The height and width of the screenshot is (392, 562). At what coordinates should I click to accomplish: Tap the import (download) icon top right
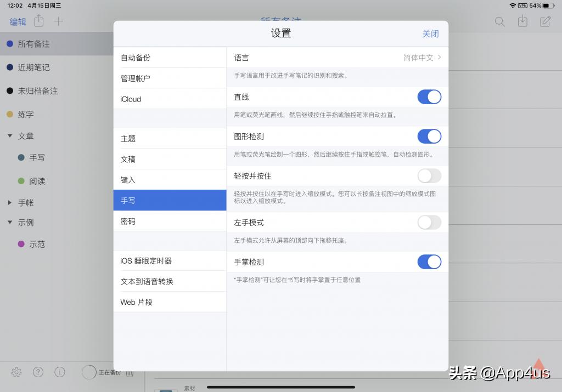[x=522, y=21]
